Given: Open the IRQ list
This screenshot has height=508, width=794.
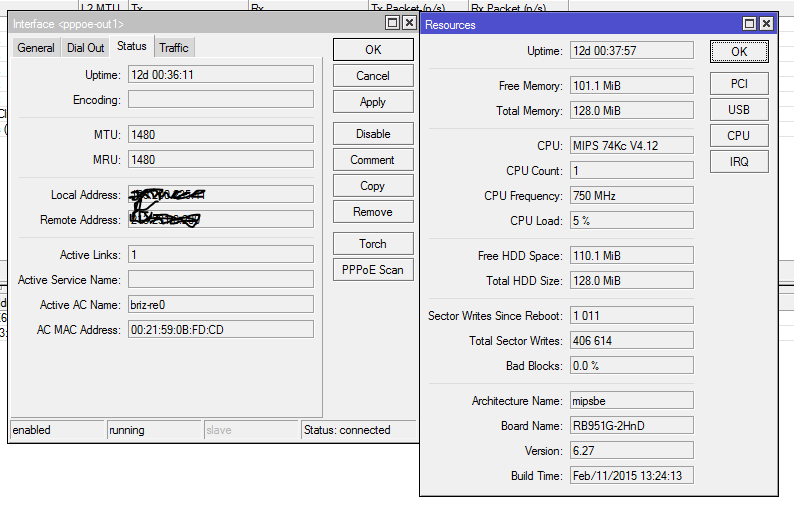Looking at the screenshot, I should (x=738, y=162).
